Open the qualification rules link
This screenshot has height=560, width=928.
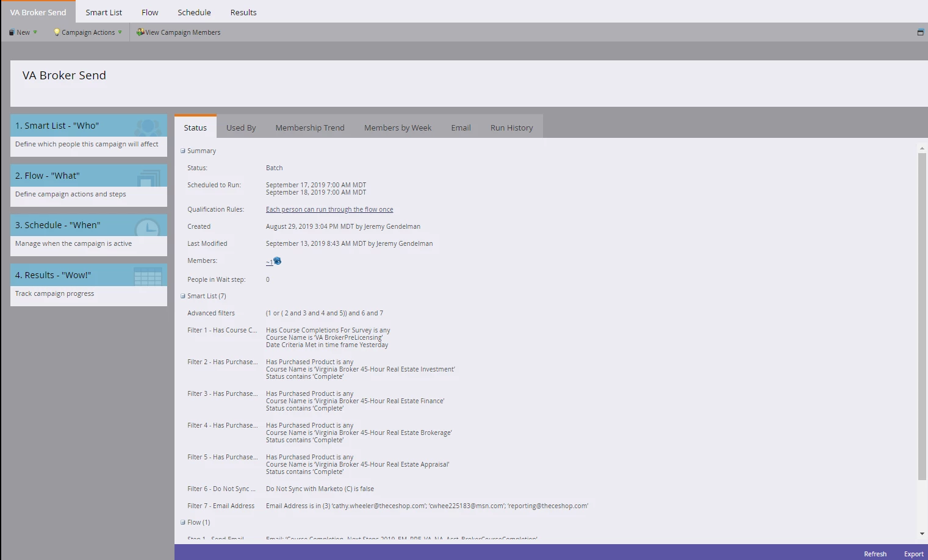point(329,209)
